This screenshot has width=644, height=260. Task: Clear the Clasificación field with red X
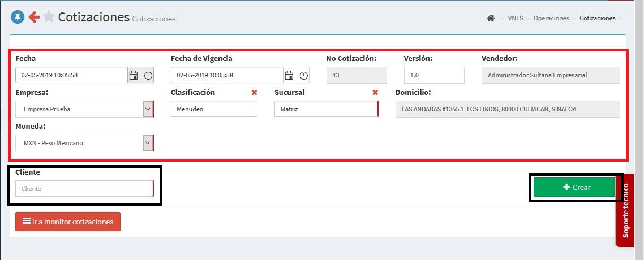pyautogui.click(x=254, y=93)
